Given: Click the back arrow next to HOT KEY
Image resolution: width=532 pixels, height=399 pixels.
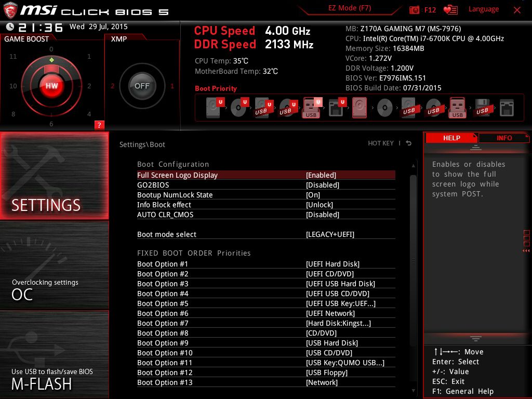Looking at the screenshot, I should [408, 143].
